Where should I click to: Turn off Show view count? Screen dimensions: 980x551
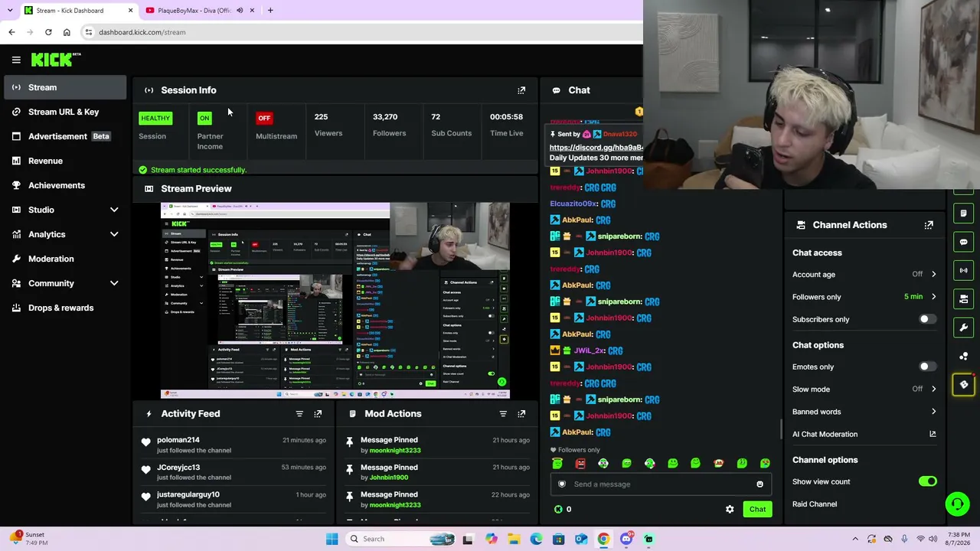pos(927,481)
